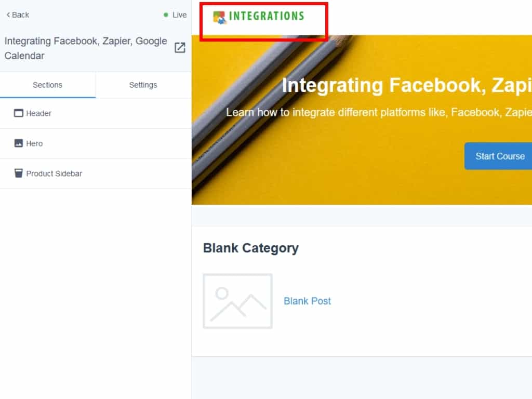Screen dimensions: 532x399
Task: Open the Header section row
Action: 96,113
